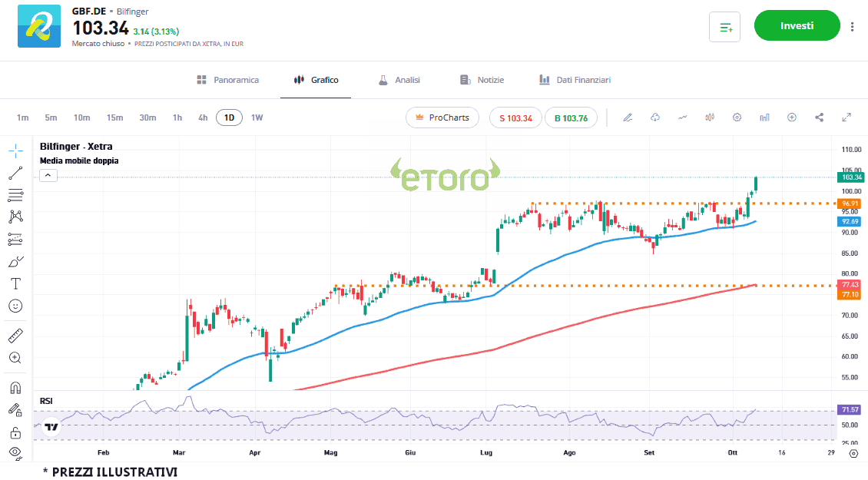Toggle lock all drawings
Image resolution: width=868 pixels, height=480 pixels.
pyautogui.click(x=15, y=432)
